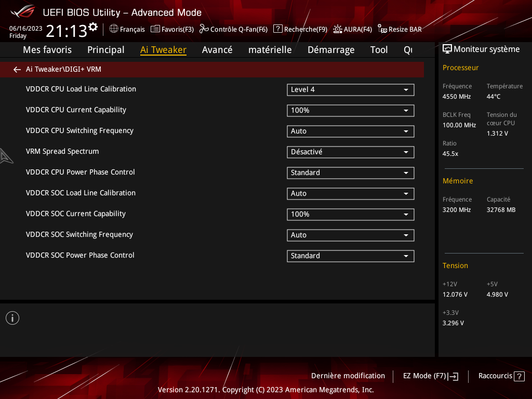Image resolution: width=532 pixels, height=399 pixels.
Task: Click the 44°C temperature value
Action: 494,97
